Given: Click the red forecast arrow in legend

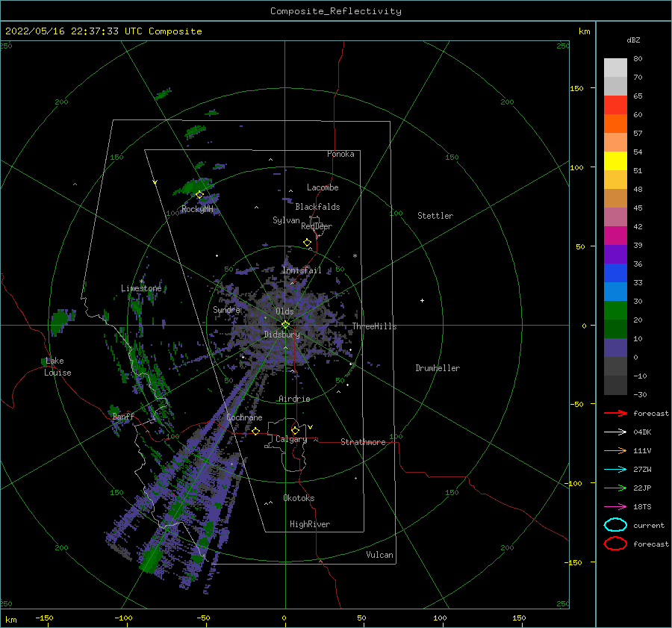Looking at the screenshot, I should coord(615,413).
